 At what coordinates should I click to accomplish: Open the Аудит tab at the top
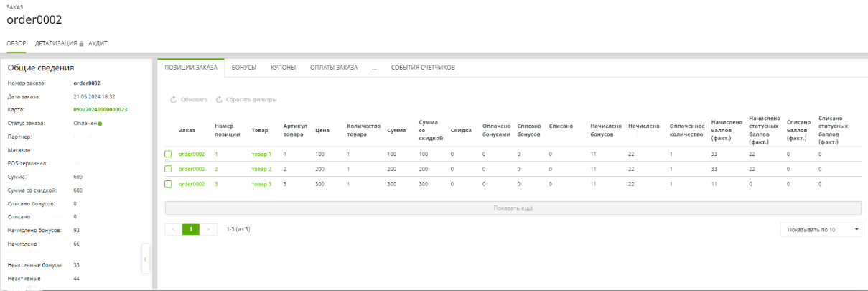tap(98, 43)
